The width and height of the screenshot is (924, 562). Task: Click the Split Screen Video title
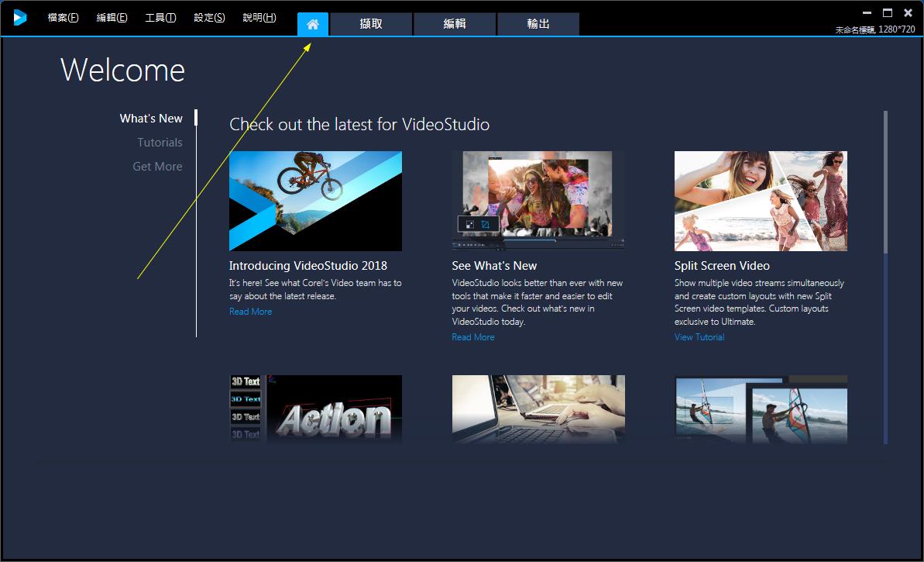coord(722,266)
